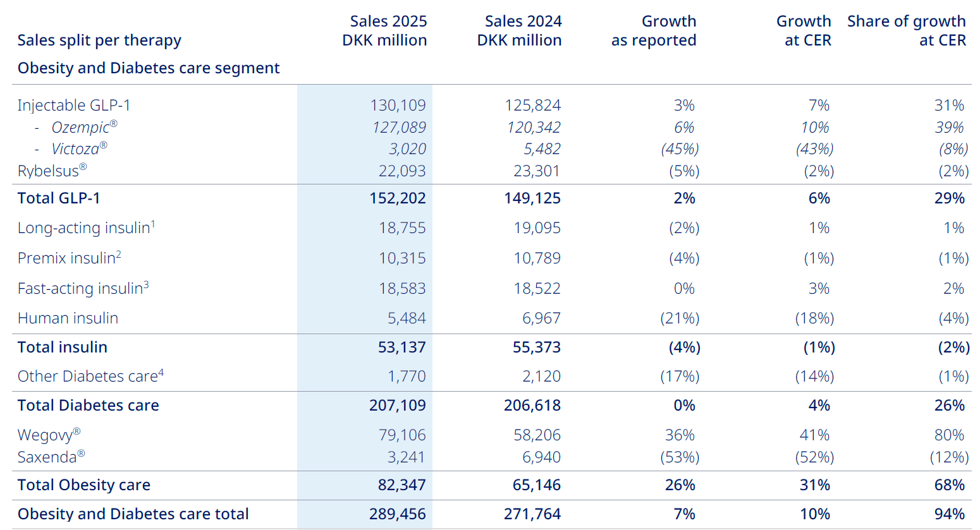The height and width of the screenshot is (530, 980).
Task: Click Total Diabetes care 2024 value 206,618
Action: [x=532, y=406]
